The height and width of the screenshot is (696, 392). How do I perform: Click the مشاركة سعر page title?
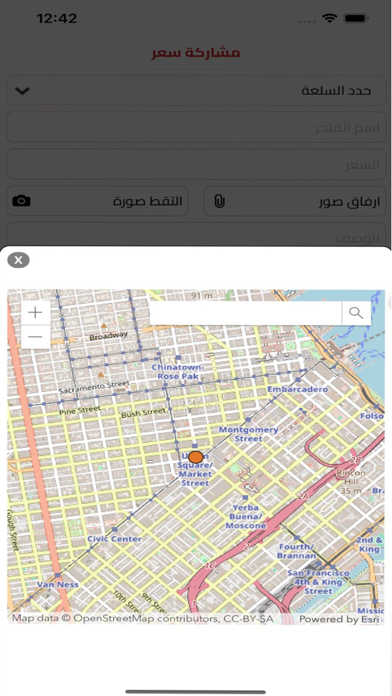point(196,53)
